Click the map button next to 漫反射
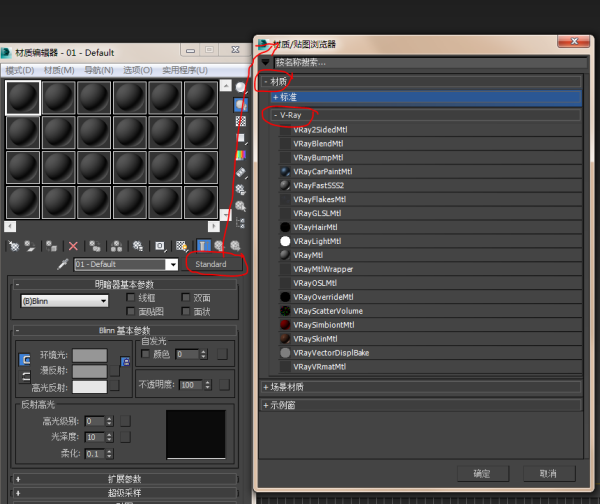This screenshot has height=504, width=600. pos(114,370)
